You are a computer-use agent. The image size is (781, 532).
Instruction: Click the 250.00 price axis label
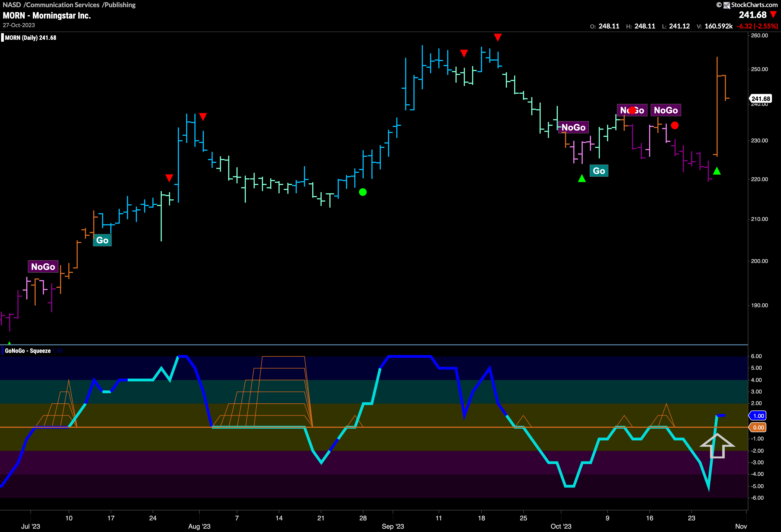pos(759,69)
